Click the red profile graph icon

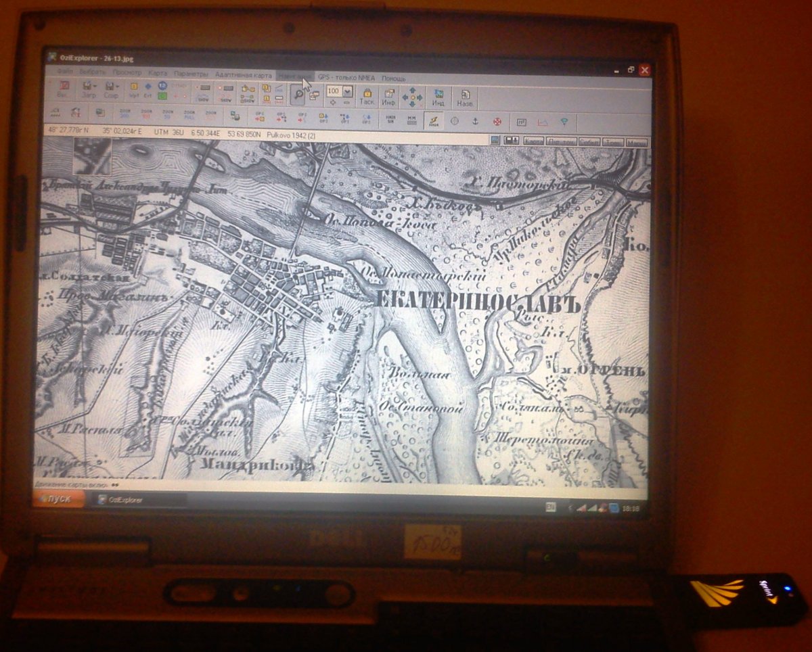(x=543, y=122)
